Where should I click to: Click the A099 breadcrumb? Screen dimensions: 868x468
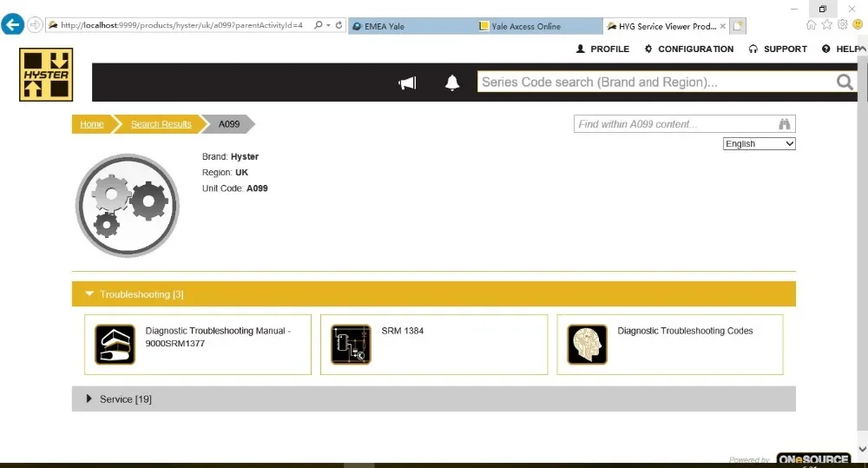pyautogui.click(x=229, y=124)
